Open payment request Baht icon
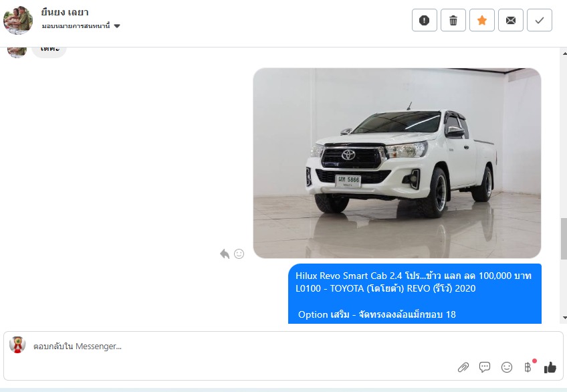The image size is (567, 392). point(528,367)
